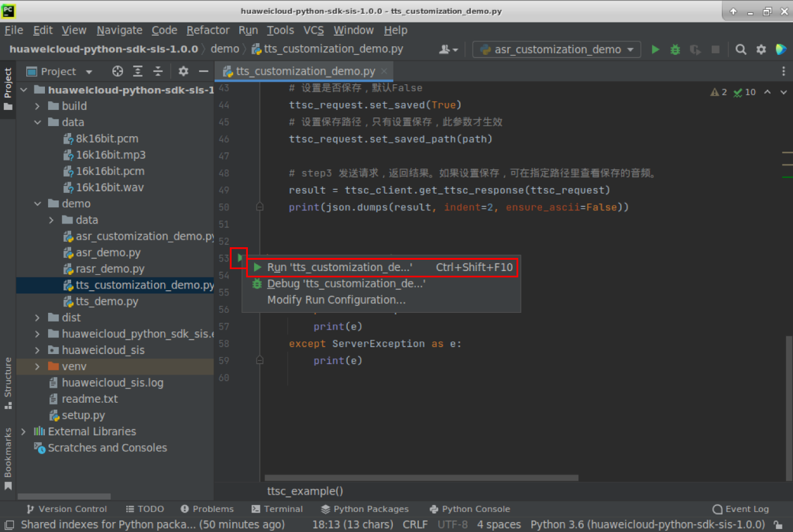Choose Modify Run Configuration...

tap(382, 300)
